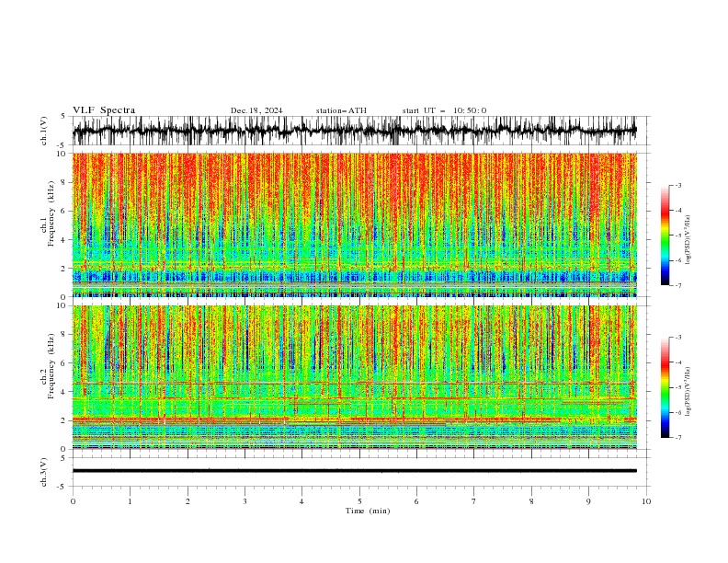Click ch.1 frequency tick label '8'

tap(64, 182)
